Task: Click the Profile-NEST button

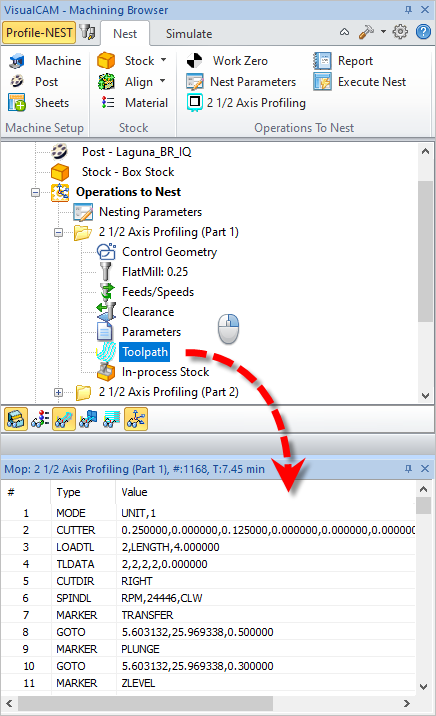Action: tap(39, 33)
